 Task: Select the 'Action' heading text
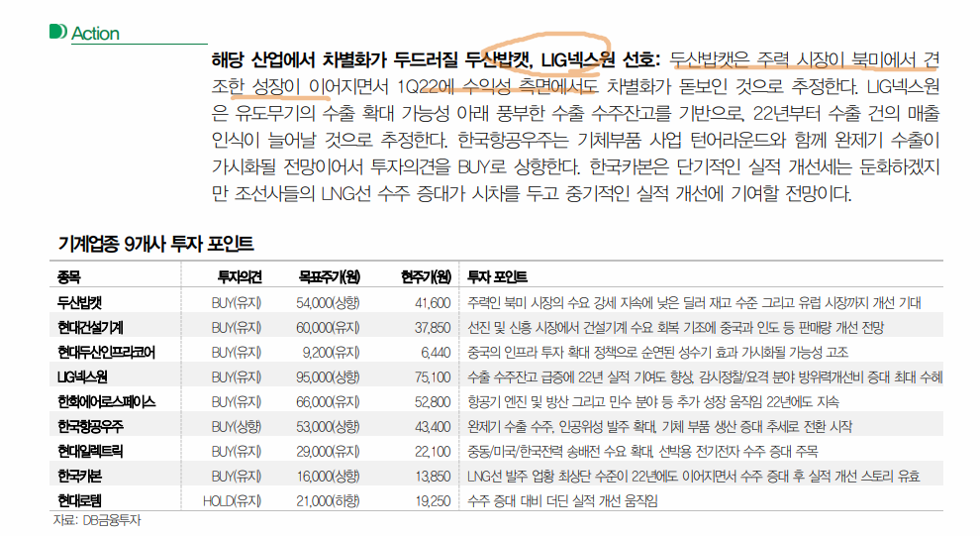click(95, 33)
